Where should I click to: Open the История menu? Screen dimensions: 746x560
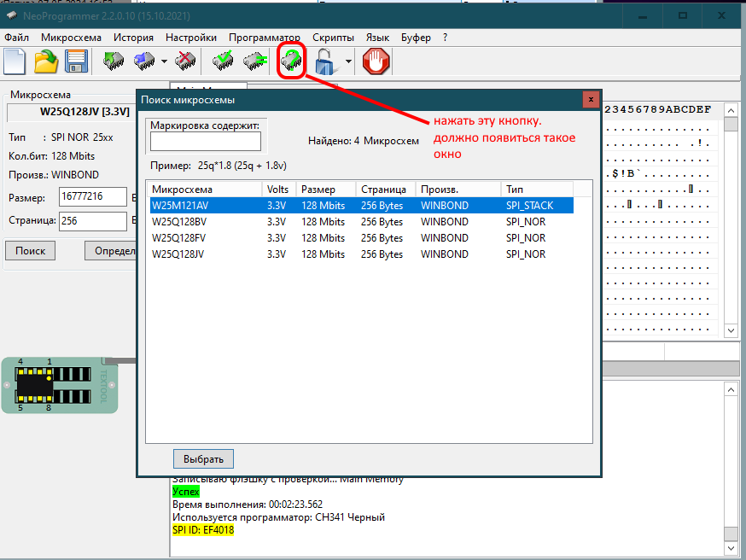(x=133, y=38)
